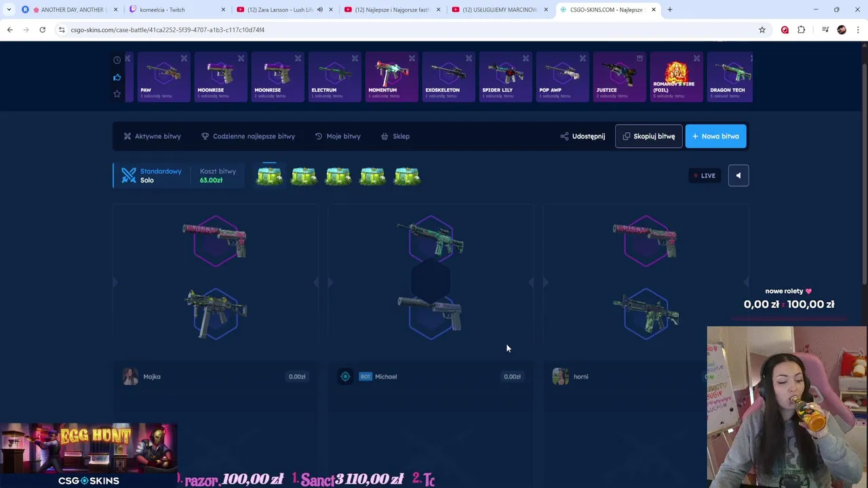Click the fifth green case chest
868x488 pixels.
(x=407, y=176)
